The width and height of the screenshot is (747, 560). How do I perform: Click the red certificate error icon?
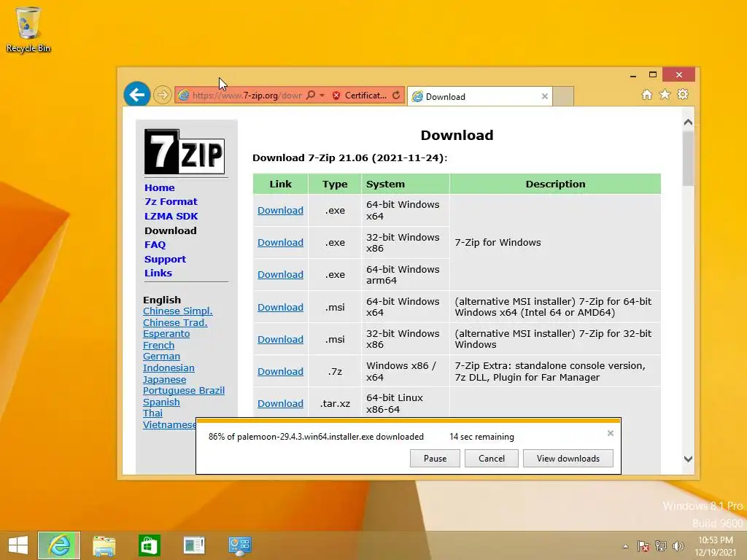(336, 96)
